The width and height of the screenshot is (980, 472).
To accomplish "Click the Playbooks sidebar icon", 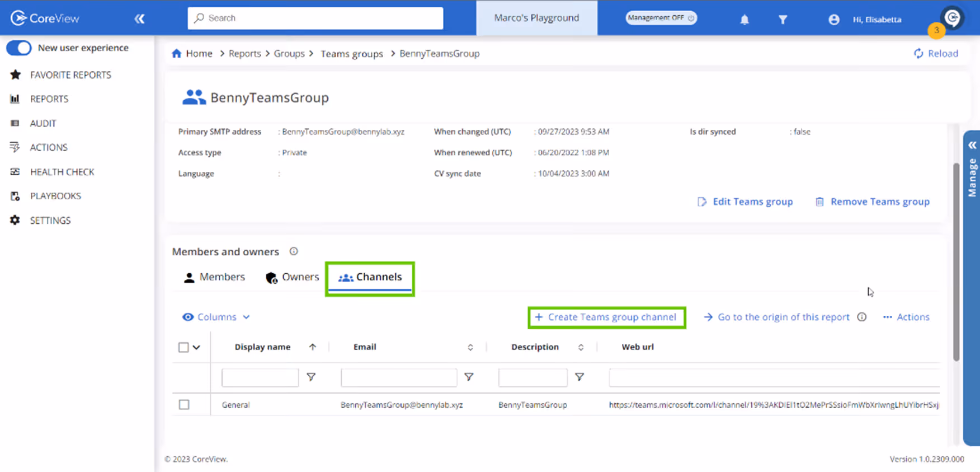I will coord(15,196).
